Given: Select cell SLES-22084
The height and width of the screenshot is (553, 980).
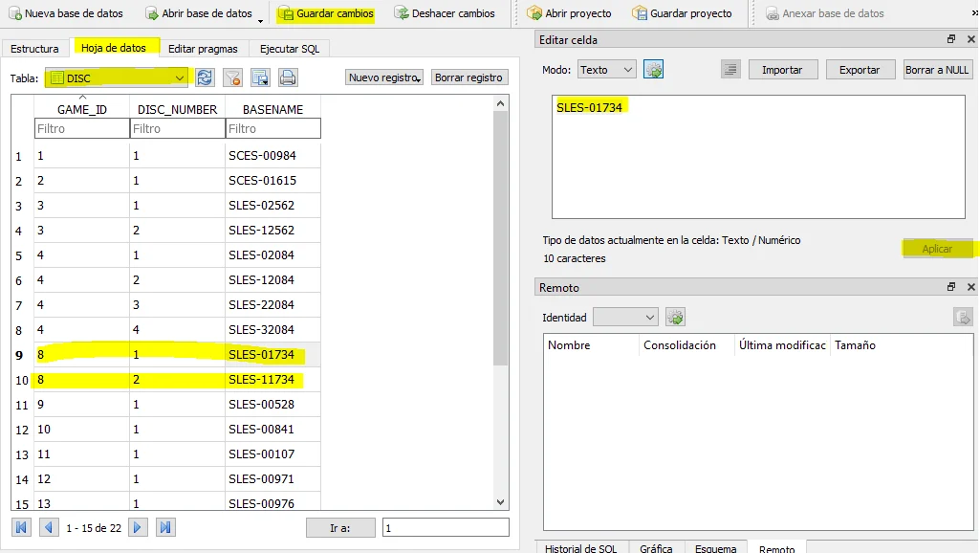Looking at the screenshot, I should click(x=273, y=304).
